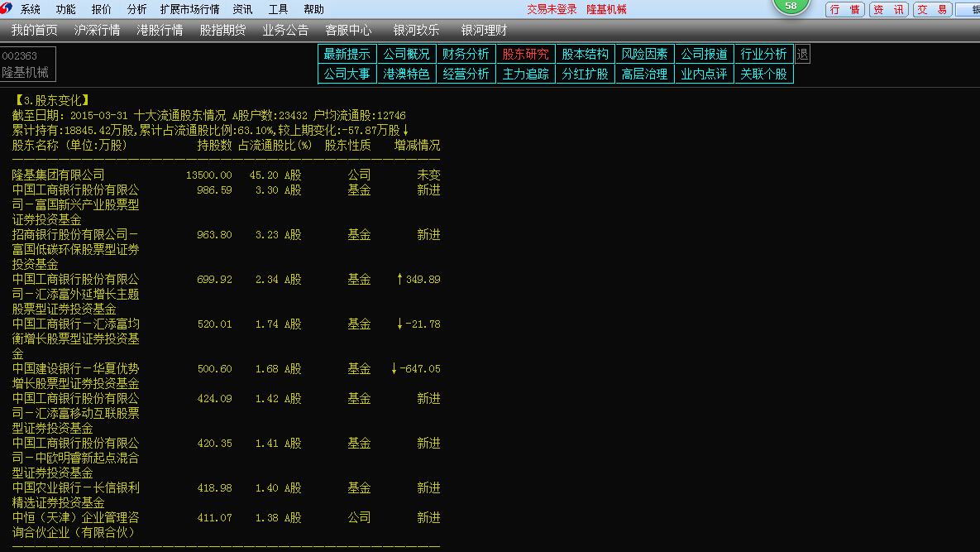980x552 pixels.
Task: Click the 未变 status for 隆基集团
Action: (428, 175)
